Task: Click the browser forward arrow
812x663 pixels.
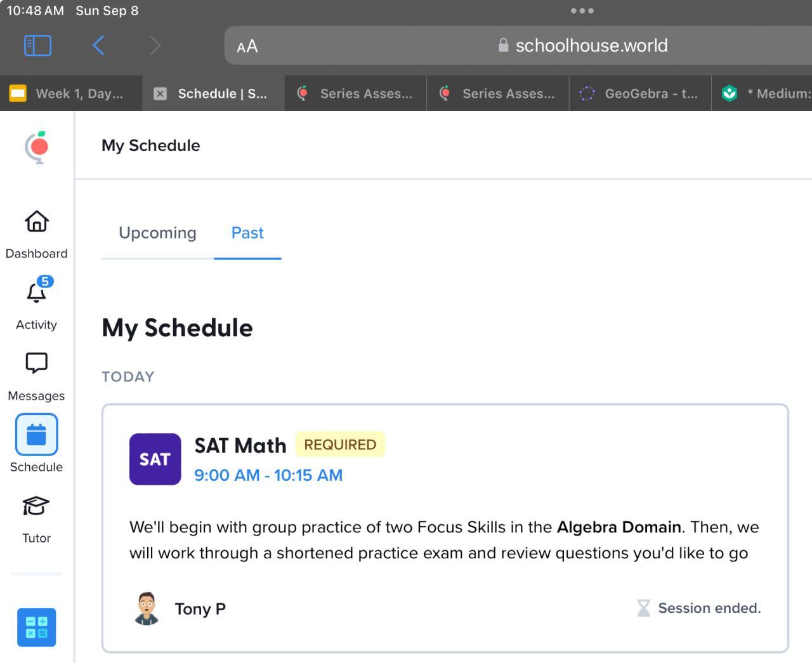Action: point(155,46)
